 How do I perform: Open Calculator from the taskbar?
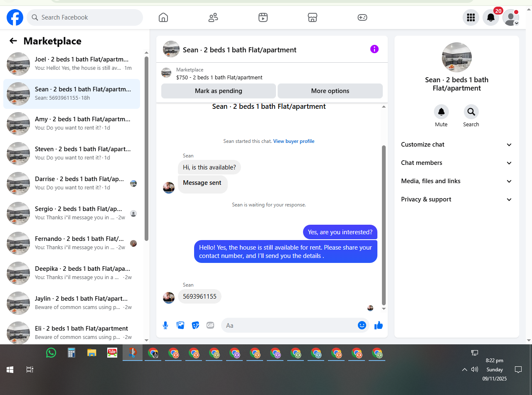coord(71,353)
